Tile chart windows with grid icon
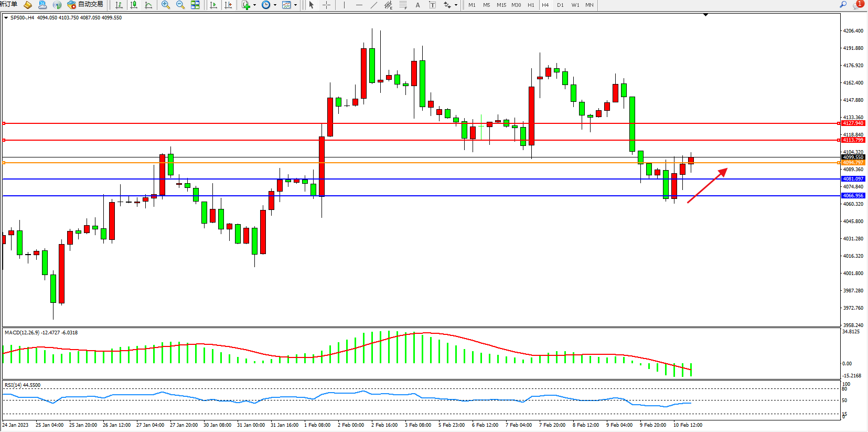The image size is (868, 432). tap(195, 5)
